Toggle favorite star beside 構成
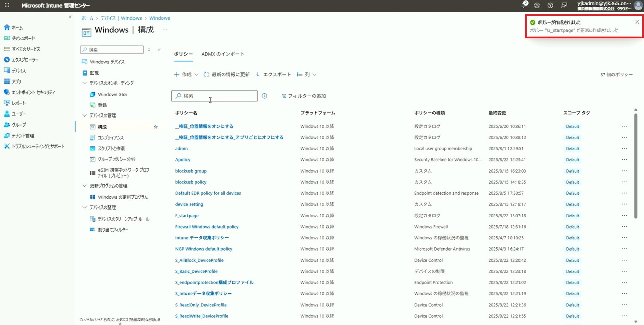 [156, 127]
